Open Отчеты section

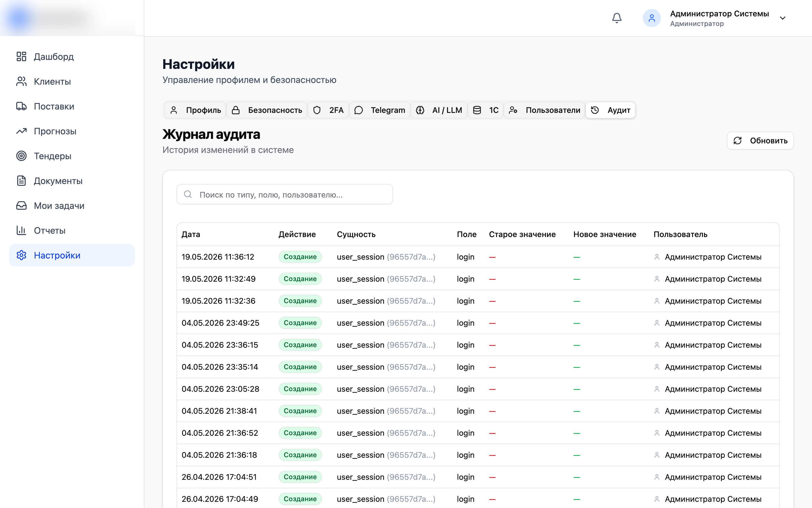coord(72,231)
